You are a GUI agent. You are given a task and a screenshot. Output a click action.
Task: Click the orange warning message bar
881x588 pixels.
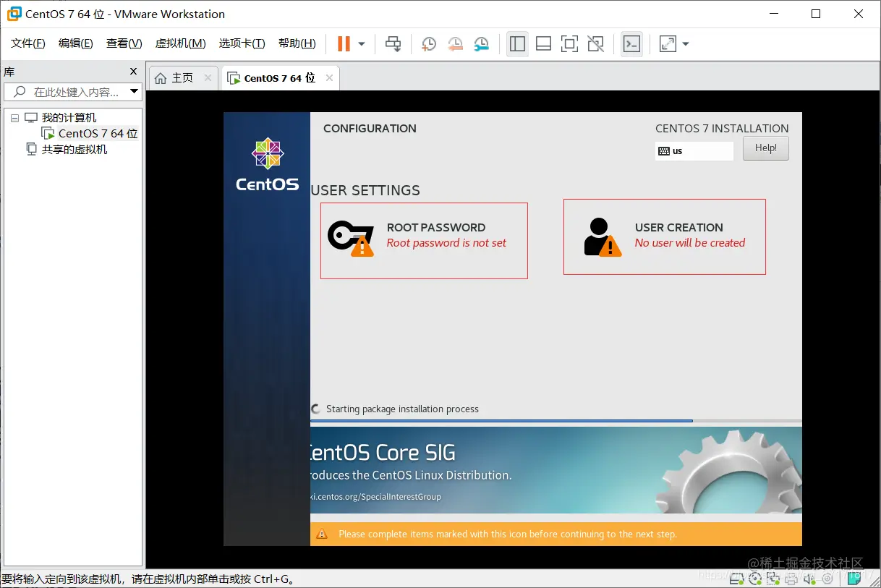point(556,534)
